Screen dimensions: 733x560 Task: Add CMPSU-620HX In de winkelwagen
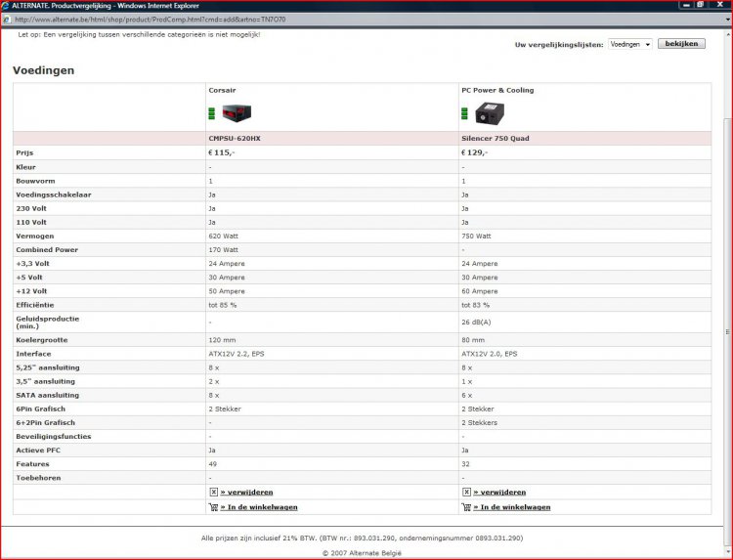pyautogui.click(x=259, y=506)
